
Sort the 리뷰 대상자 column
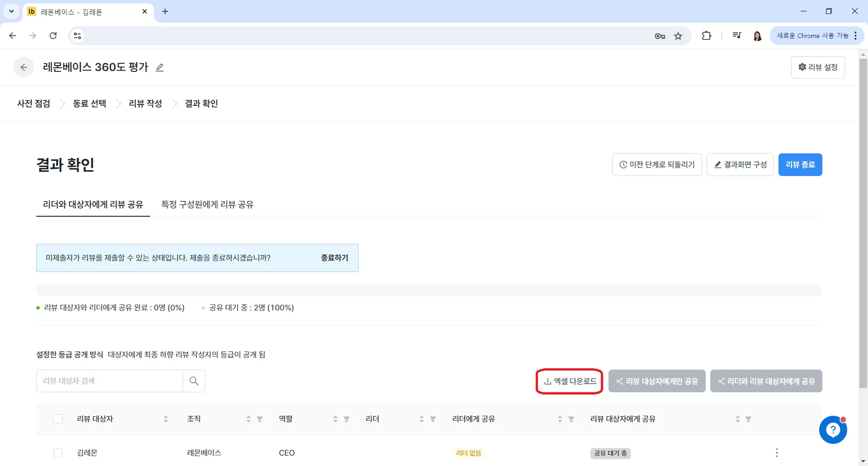[x=166, y=419]
